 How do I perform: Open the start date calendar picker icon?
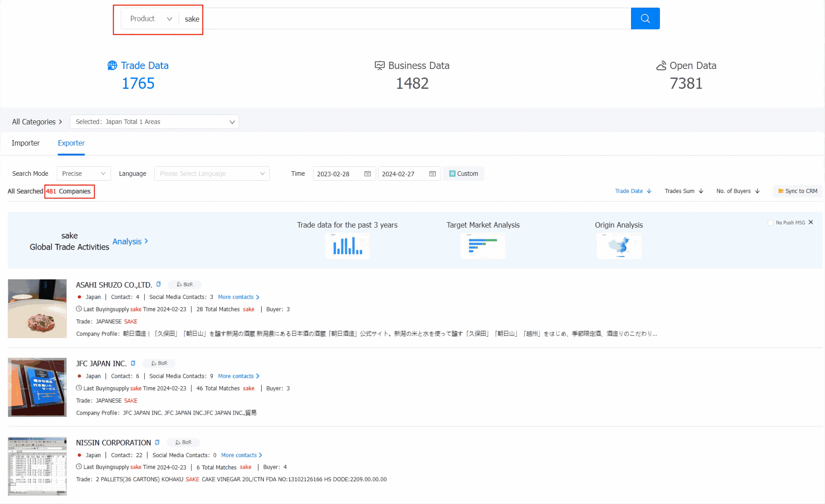tap(367, 174)
